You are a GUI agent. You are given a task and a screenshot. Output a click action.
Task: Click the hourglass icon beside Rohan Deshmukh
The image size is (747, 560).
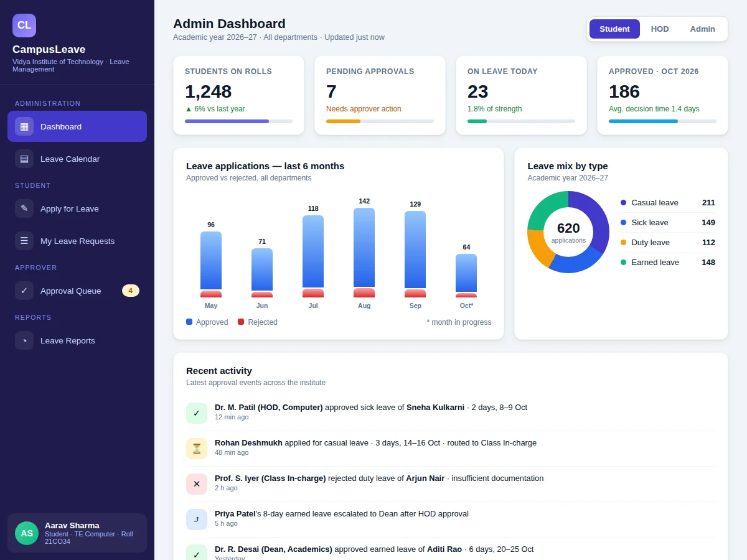tap(197, 449)
